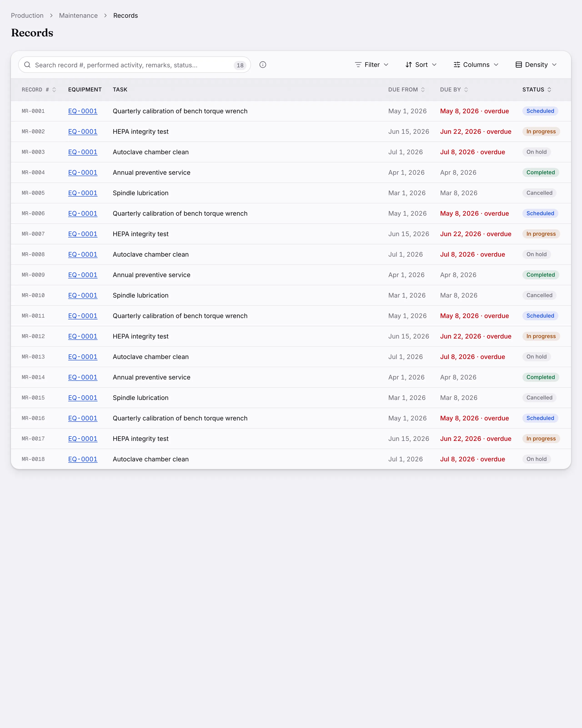Click Due By date Apr 8 in MR-0014
Viewport: 582px width, 728px height.
point(458,377)
